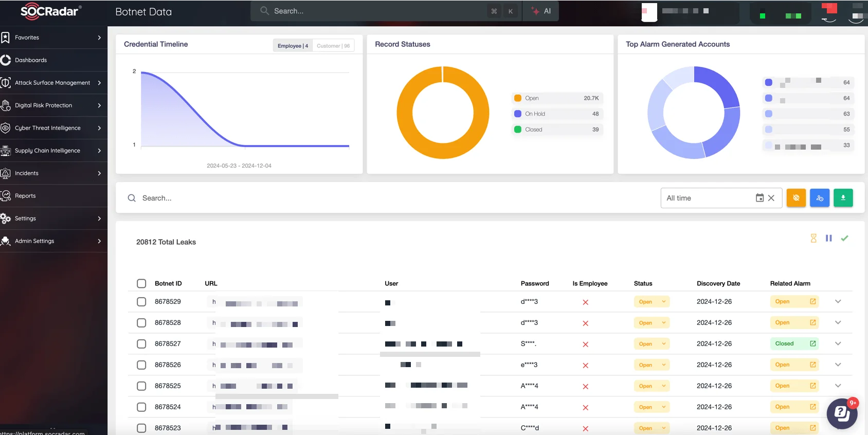Screen dimensions: 868x435
Task: Open Cyber Threat Intelligence menu
Action: click(x=53, y=128)
